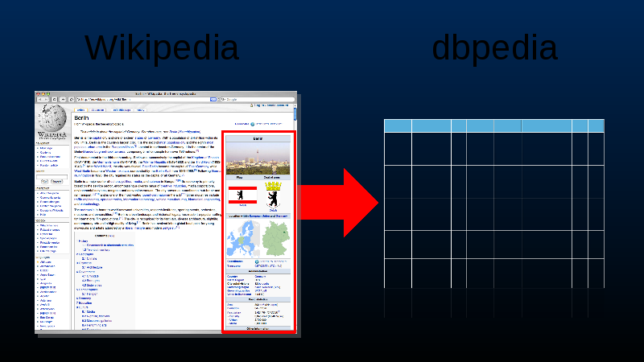Jump to the Economy section in the contents

(84, 298)
